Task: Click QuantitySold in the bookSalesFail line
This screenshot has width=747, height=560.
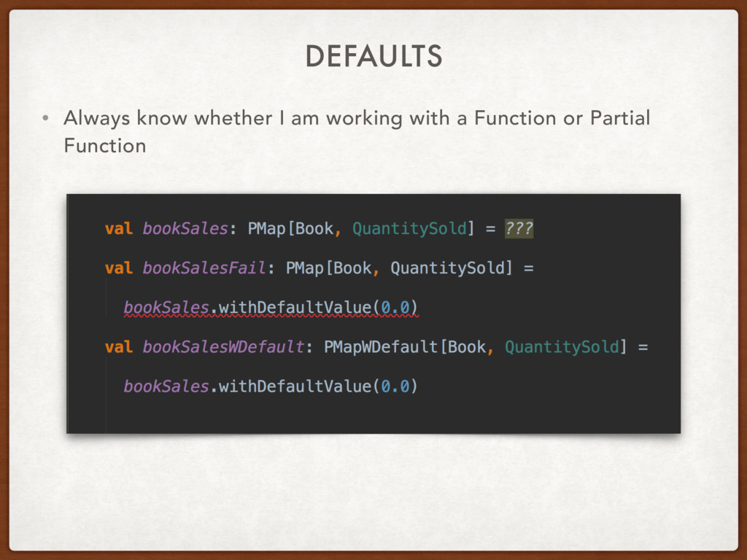Action: click(448, 268)
